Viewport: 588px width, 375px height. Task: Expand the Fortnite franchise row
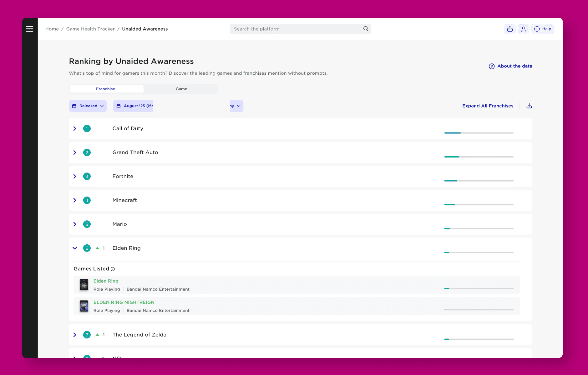click(75, 176)
